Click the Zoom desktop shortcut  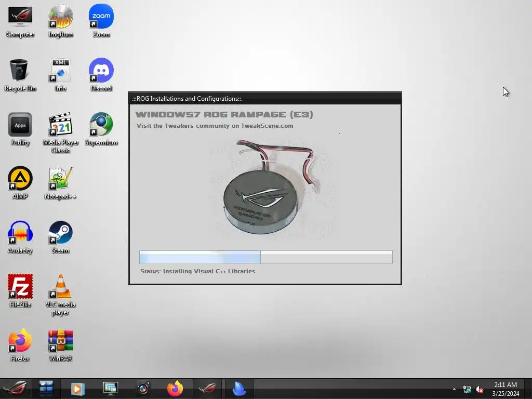[x=101, y=21]
